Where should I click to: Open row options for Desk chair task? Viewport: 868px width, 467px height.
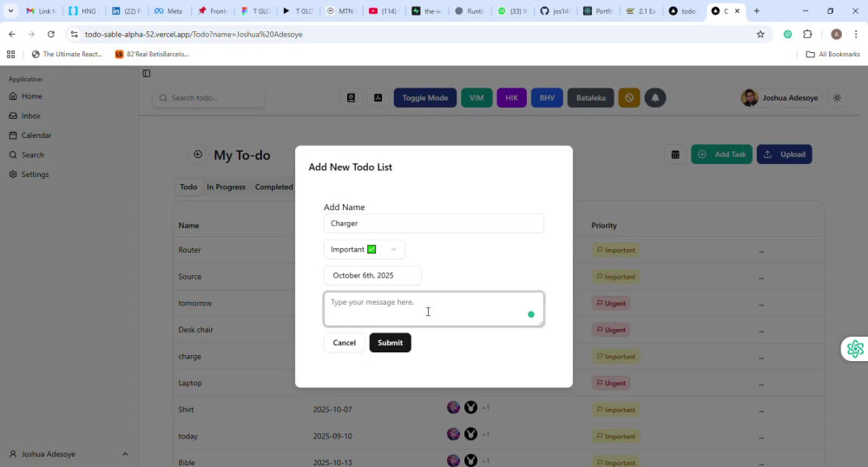[762, 330]
